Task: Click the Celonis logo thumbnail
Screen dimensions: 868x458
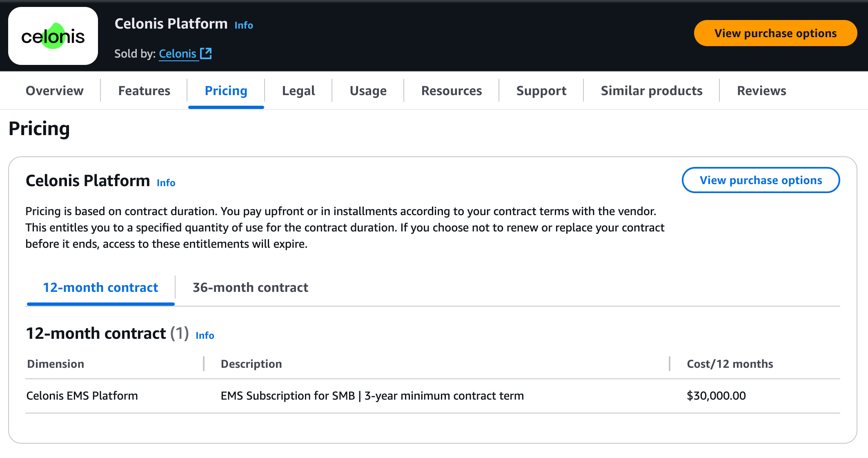Action: [53, 36]
